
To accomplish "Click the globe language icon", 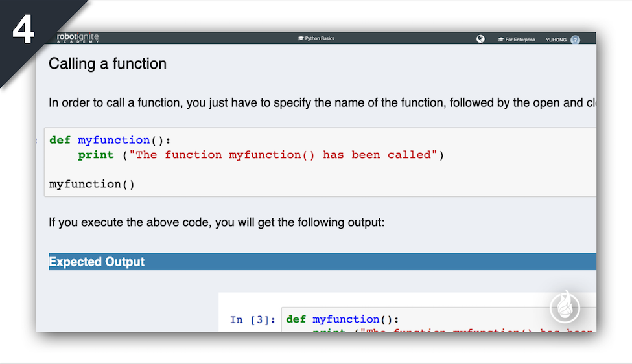I will pos(480,39).
